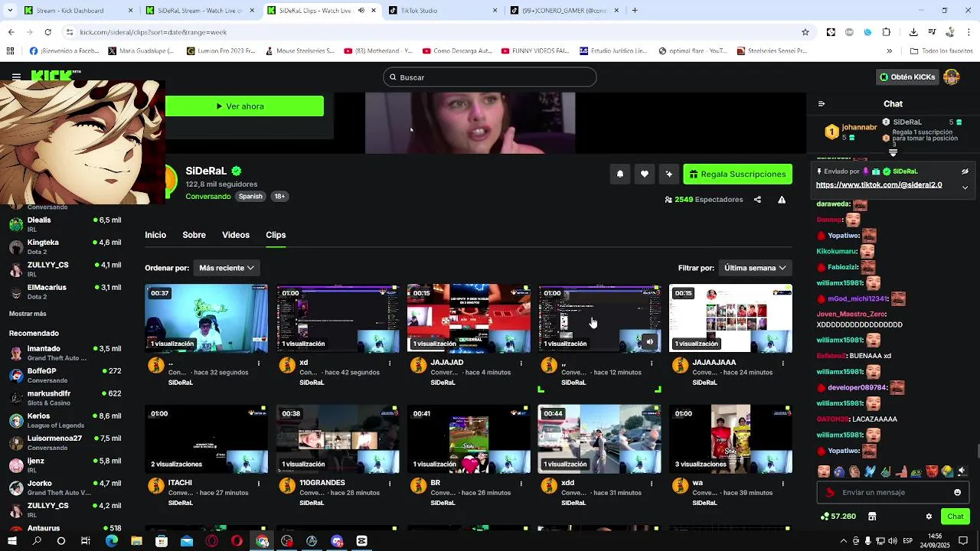Click the sparkle subscribe icon button
Image resolution: width=980 pixels, height=551 pixels.
tap(669, 174)
